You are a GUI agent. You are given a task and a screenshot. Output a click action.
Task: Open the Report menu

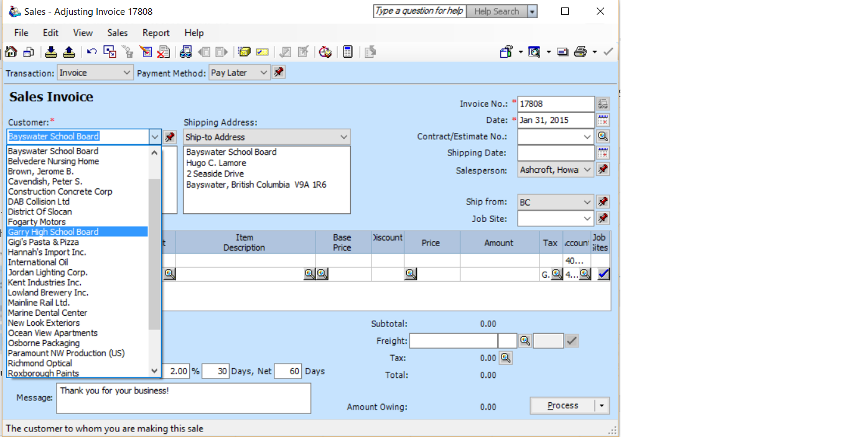pos(156,33)
